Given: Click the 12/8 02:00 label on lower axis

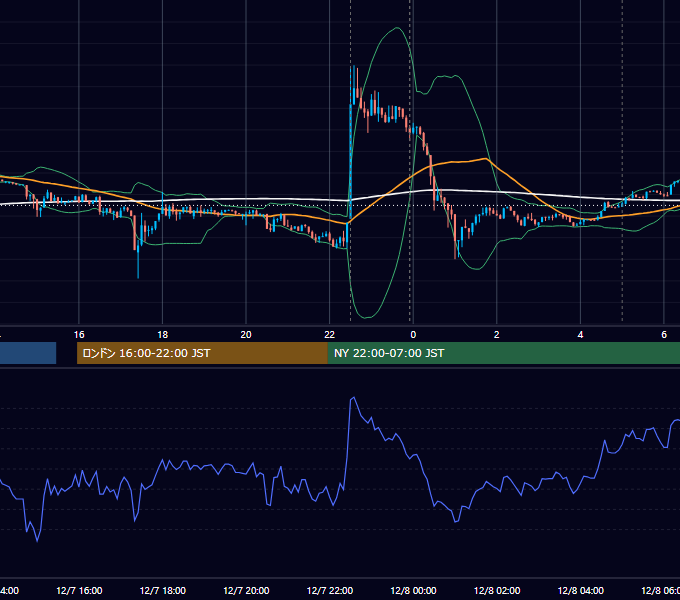Looking at the screenshot, I should [497, 591].
